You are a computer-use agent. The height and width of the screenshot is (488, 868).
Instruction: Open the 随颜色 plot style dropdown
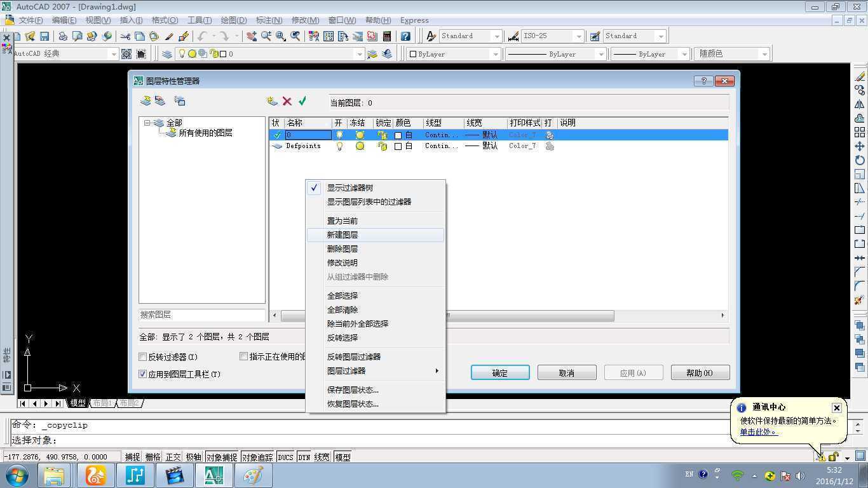click(x=764, y=54)
